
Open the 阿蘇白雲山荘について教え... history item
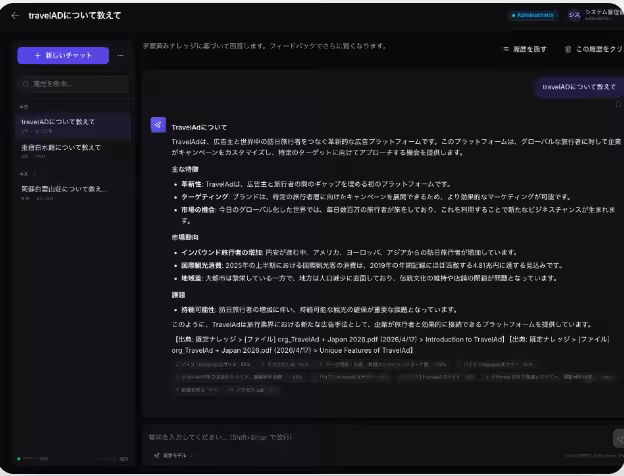(73, 193)
